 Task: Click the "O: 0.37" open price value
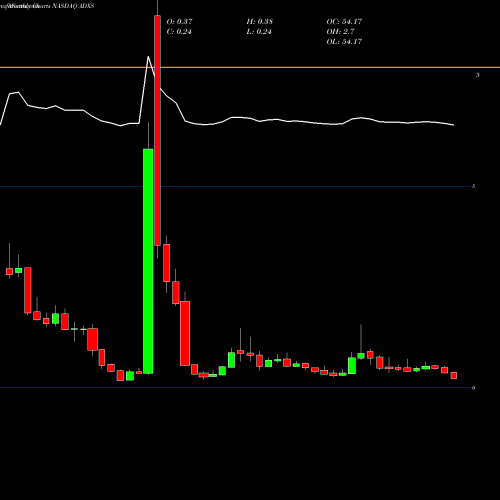tap(179, 22)
